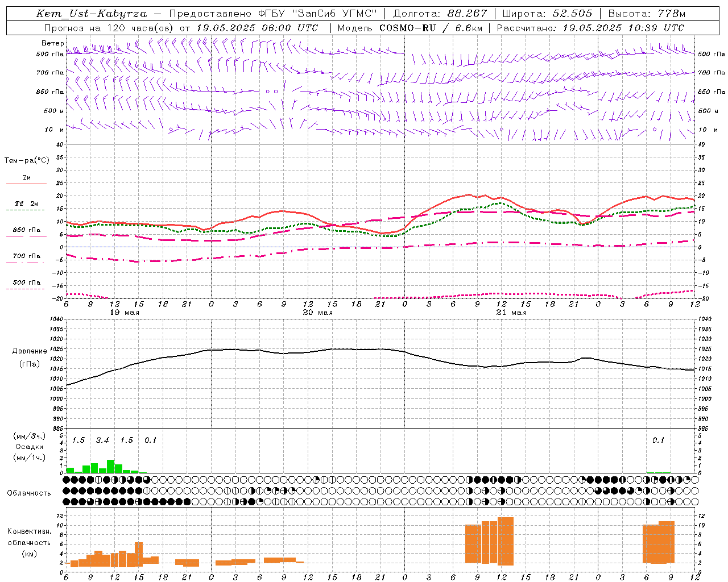Click the 'Td 2м' dew point legend label
728x582 pixels.
(26, 203)
